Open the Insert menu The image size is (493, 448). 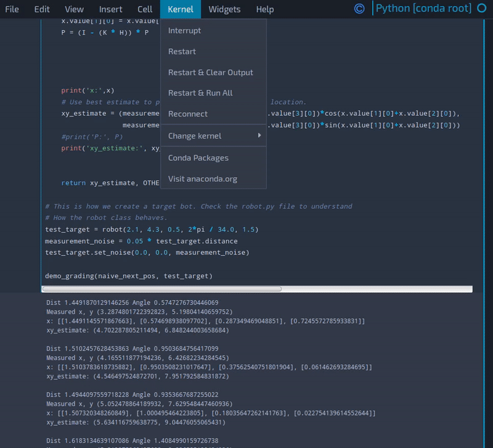pos(111,9)
